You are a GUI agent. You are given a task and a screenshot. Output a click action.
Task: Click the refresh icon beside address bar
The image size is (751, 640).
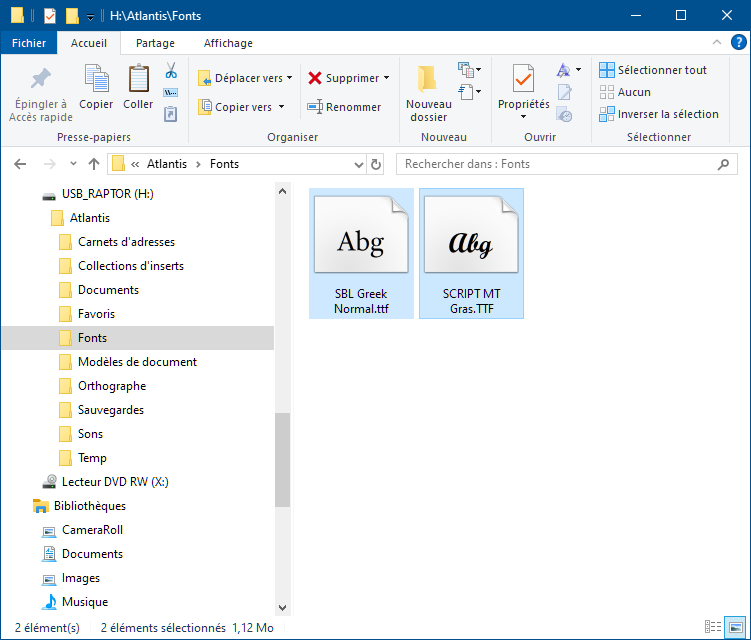pyautogui.click(x=376, y=164)
